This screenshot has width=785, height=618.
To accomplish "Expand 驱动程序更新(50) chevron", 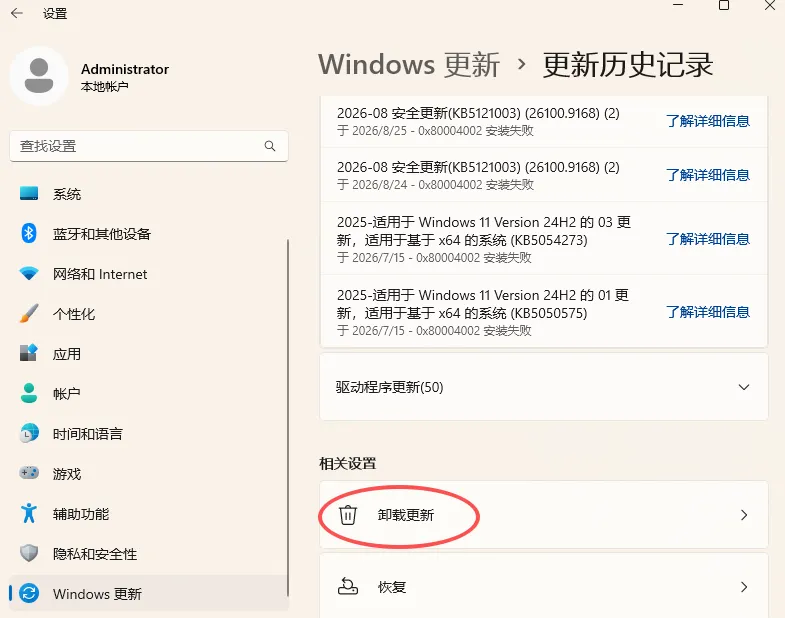I will (744, 387).
